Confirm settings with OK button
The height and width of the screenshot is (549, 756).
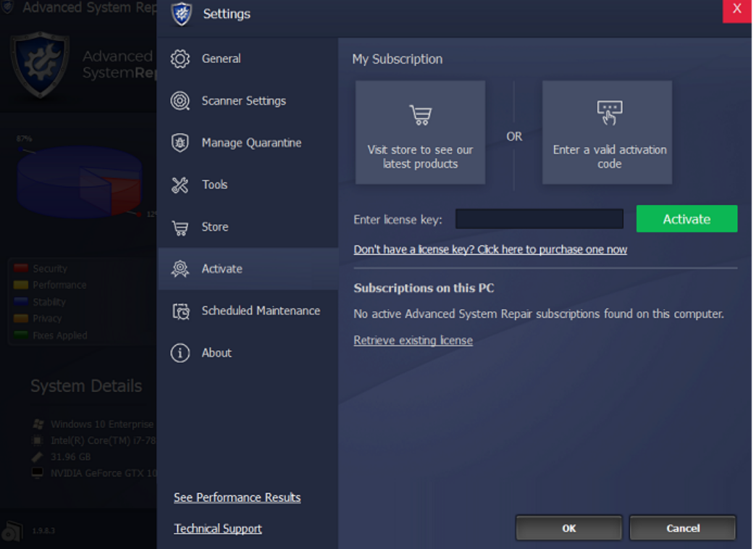(x=568, y=528)
